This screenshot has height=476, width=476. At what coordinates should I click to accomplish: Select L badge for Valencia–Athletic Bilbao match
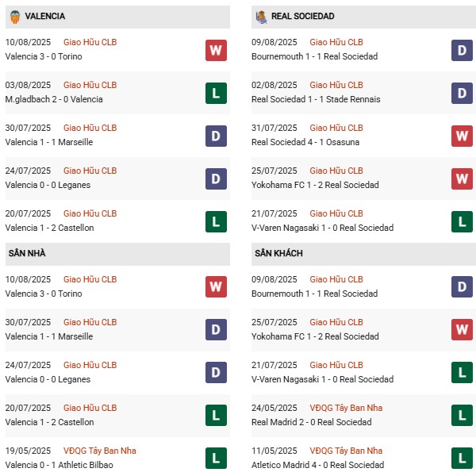click(216, 457)
